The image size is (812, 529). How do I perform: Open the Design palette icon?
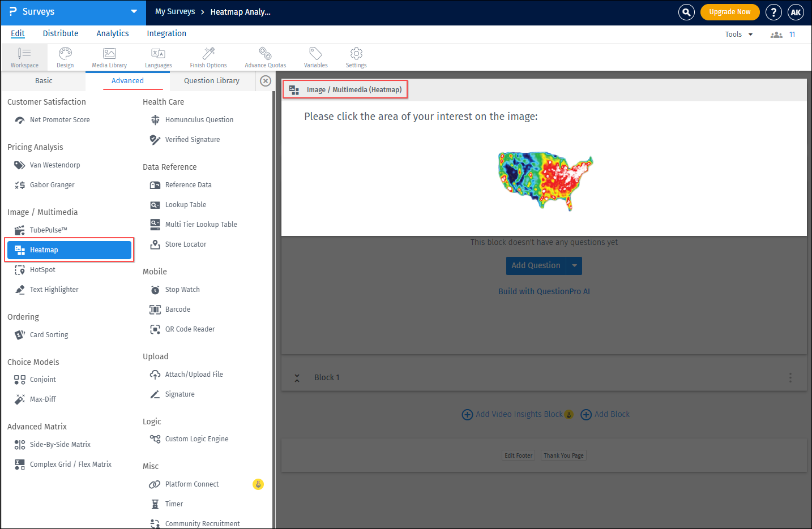click(65, 58)
